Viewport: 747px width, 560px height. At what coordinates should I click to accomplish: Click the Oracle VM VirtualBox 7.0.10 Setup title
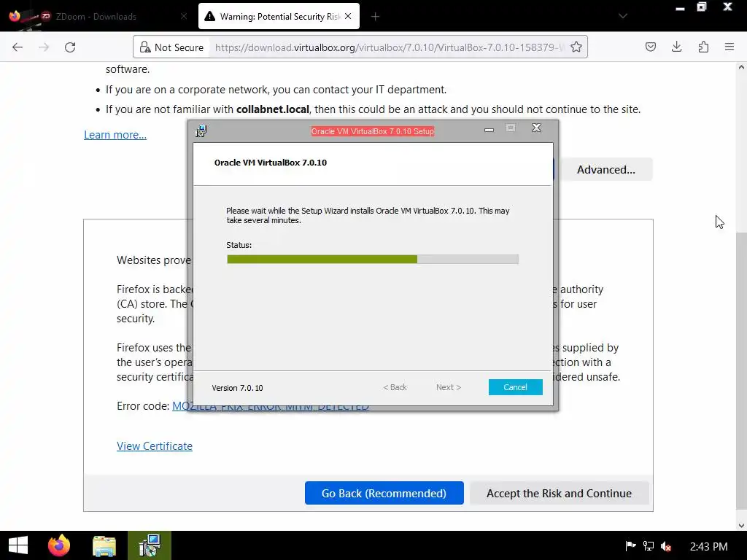point(373,131)
